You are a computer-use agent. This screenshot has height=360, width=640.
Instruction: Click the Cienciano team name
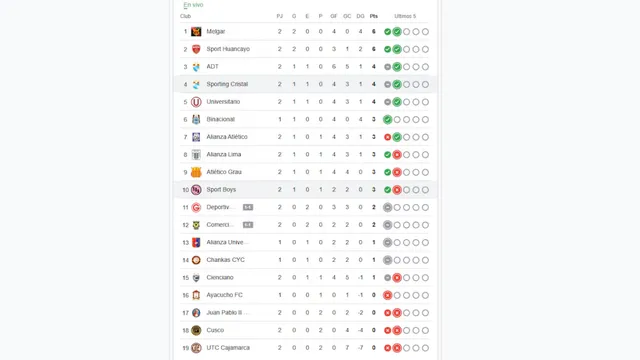220,277
